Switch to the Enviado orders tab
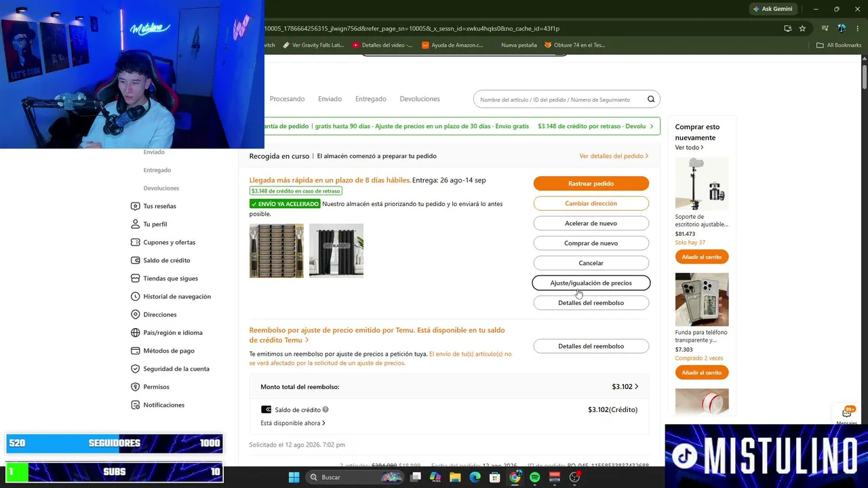The image size is (868, 488). coord(330,99)
